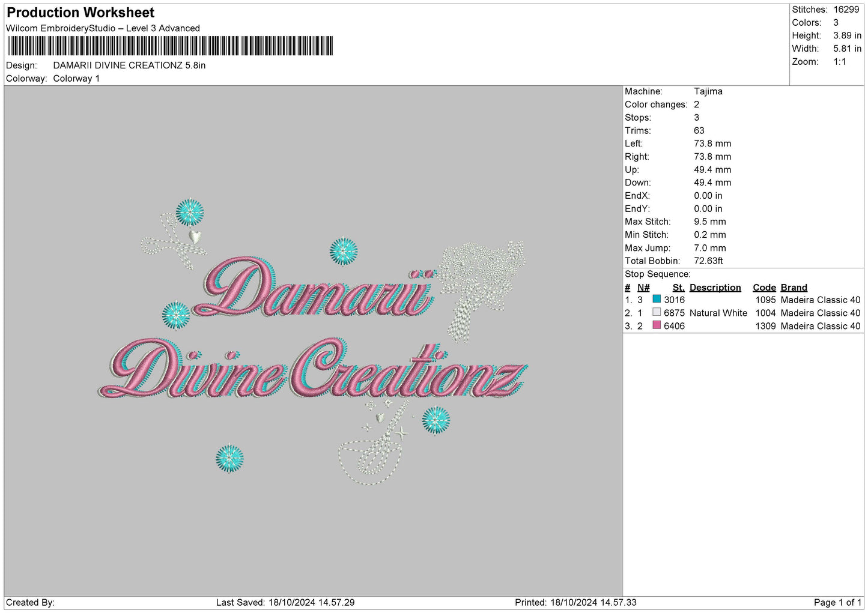The image size is (868, 613).
Task: Click the Natural White 6875 color swatch
Action: 657,312
